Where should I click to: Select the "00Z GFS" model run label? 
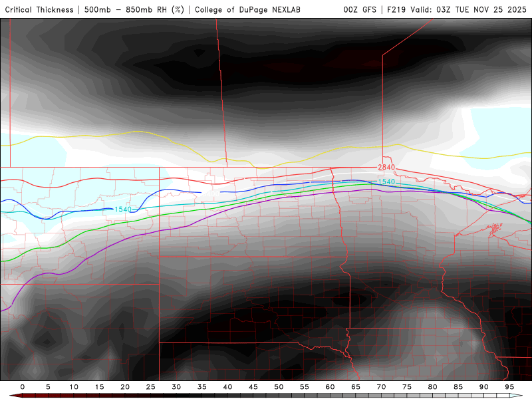pyautogui.click(x=360, y=10)
